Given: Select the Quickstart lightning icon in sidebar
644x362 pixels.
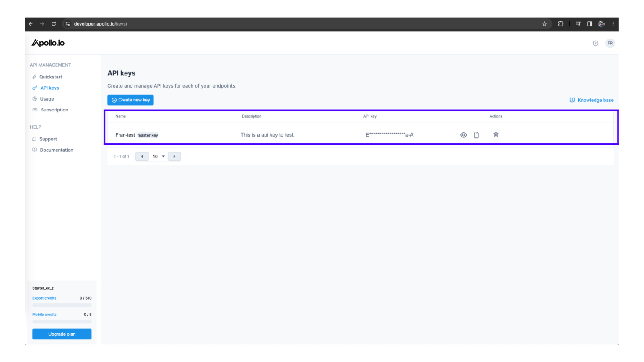Looking at the screenshot, I should point(34,77).
